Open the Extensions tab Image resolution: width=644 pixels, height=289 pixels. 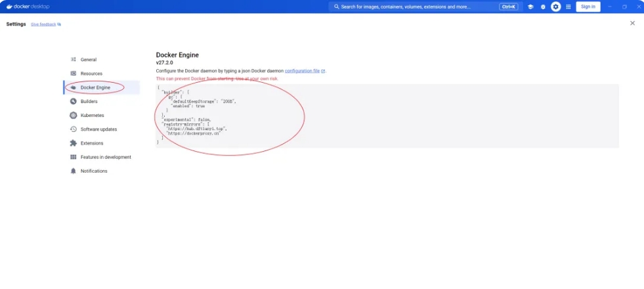[x=102, y=143]
